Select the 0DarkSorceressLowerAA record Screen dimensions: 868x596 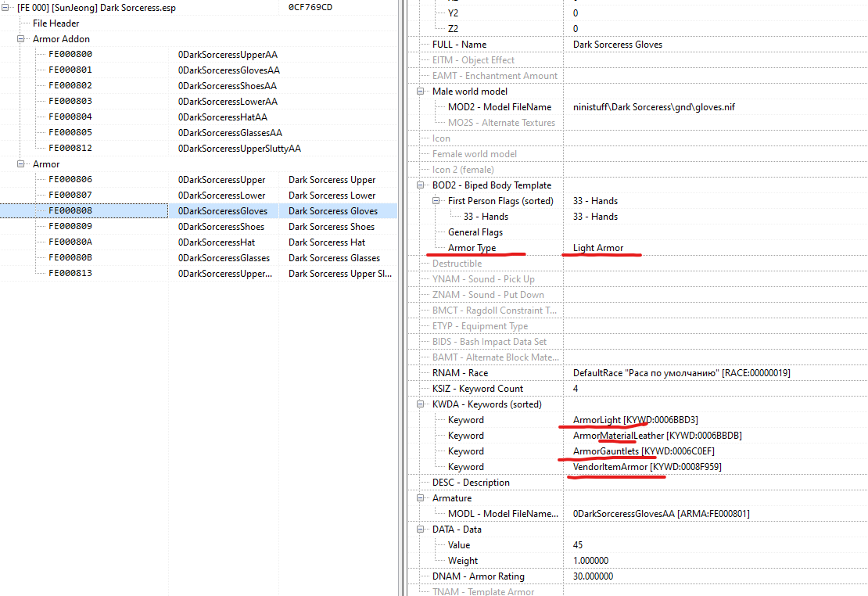[x=198, y=102]
